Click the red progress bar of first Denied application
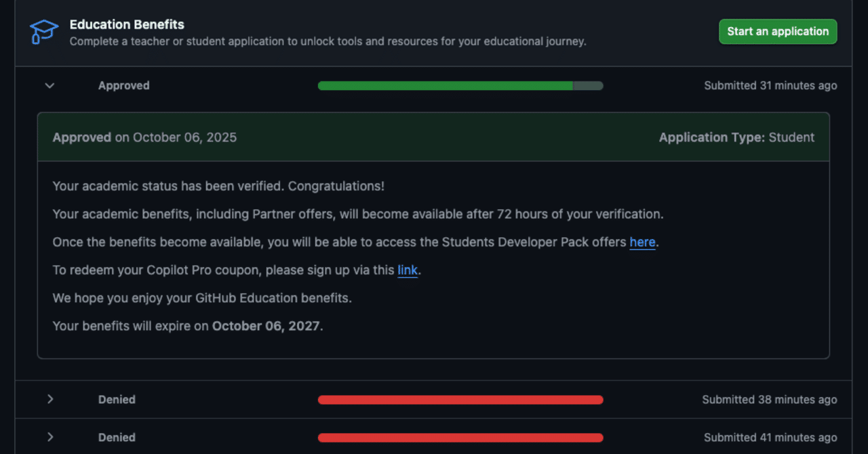The width and height of the screenshot is (868, 454). click(460, 399)
